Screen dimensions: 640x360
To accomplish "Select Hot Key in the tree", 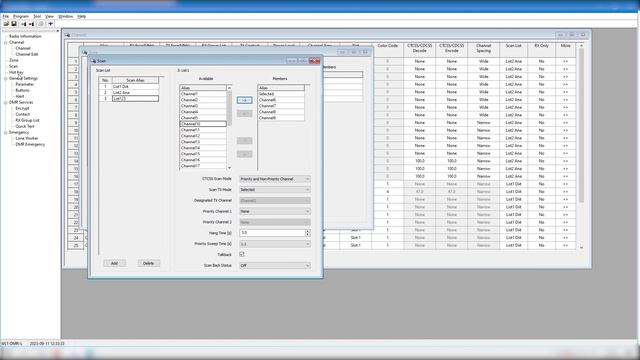I will pos(16,72).
